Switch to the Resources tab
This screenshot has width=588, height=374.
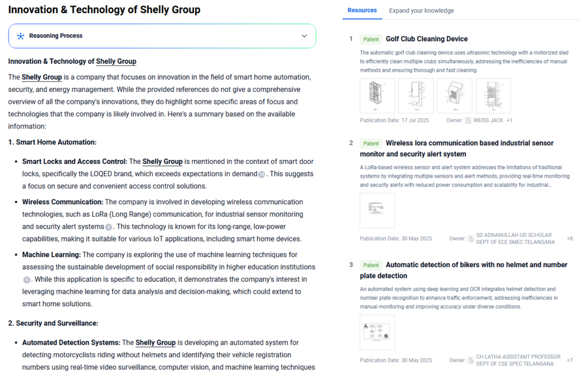click(362, 10)
